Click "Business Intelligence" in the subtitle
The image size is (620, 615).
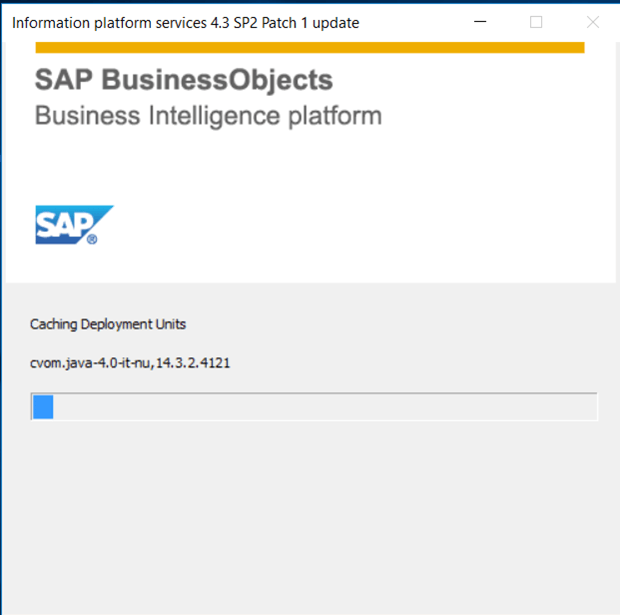(x=158, y=116)
